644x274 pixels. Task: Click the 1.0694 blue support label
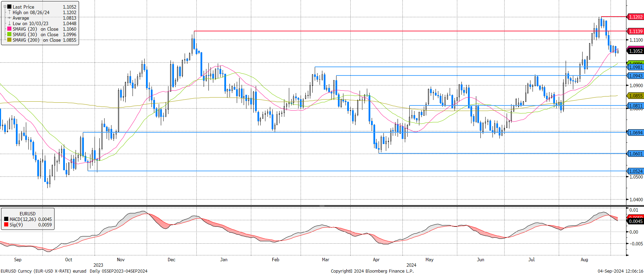(635, 133)
